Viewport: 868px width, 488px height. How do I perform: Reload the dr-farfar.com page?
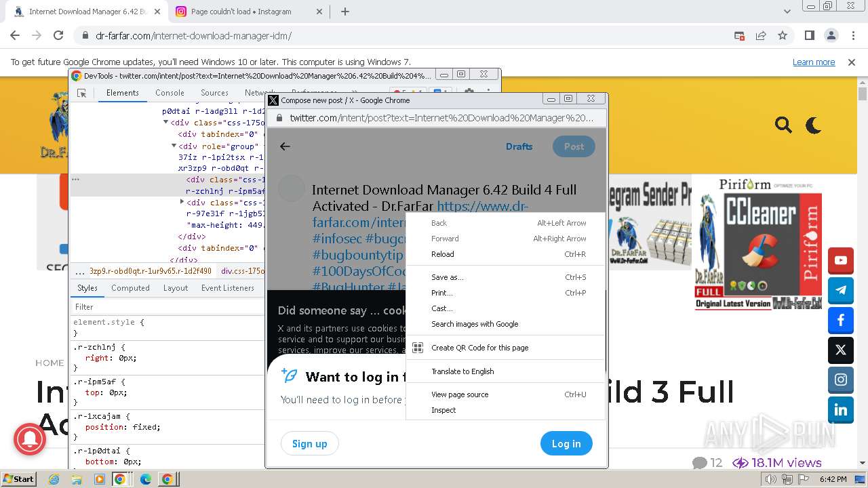pyautogui.click(x=58, y=35)
